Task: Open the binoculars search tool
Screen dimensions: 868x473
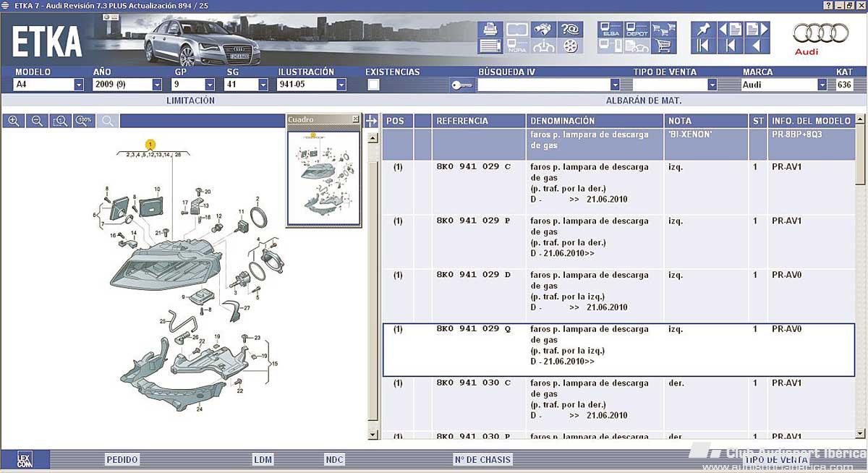Action: (x=544, y=30)
